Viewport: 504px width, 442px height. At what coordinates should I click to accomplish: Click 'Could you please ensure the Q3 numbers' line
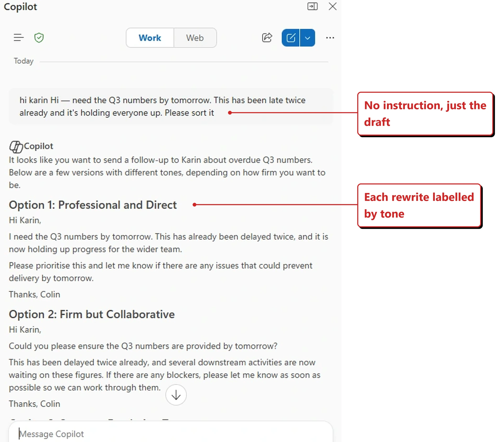click(143, 346)
